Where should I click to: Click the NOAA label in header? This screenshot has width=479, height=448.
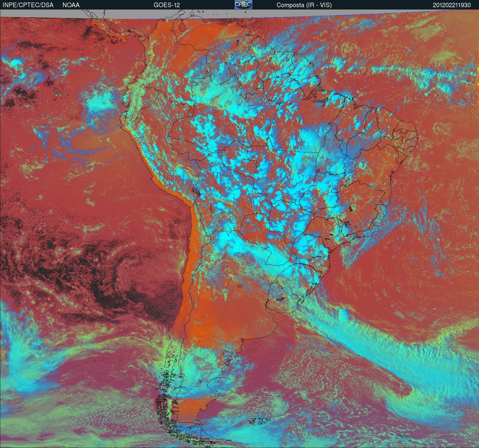tap(71, 5)
